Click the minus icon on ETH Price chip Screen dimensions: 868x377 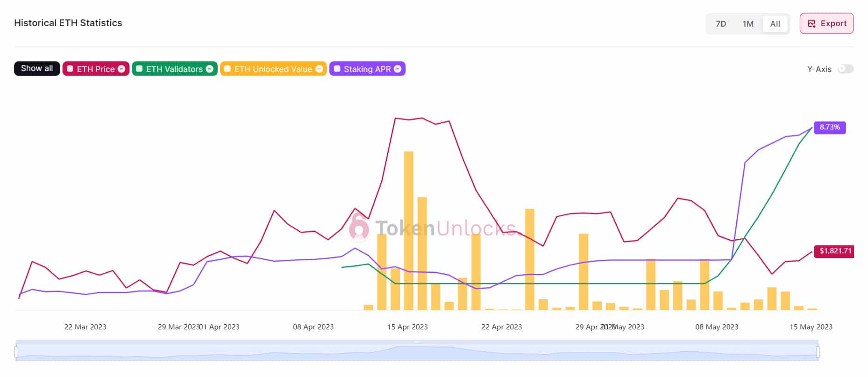click(121, 69)
